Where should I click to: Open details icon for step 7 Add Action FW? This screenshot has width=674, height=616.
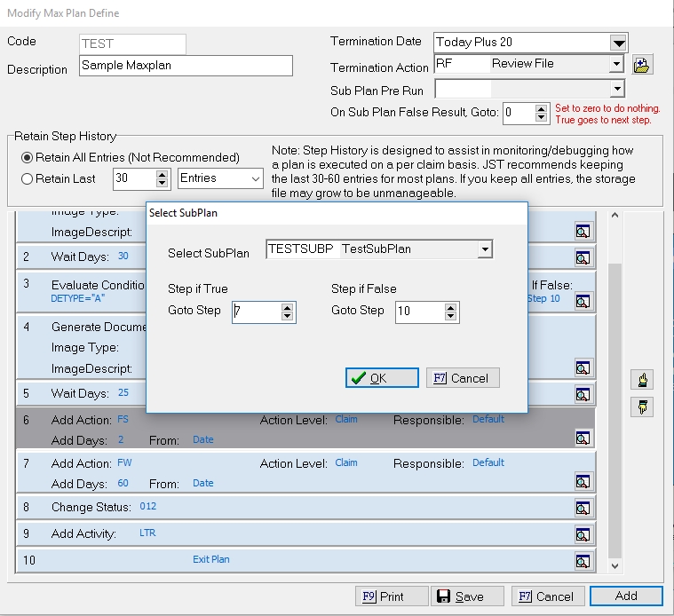click(583, 482)
